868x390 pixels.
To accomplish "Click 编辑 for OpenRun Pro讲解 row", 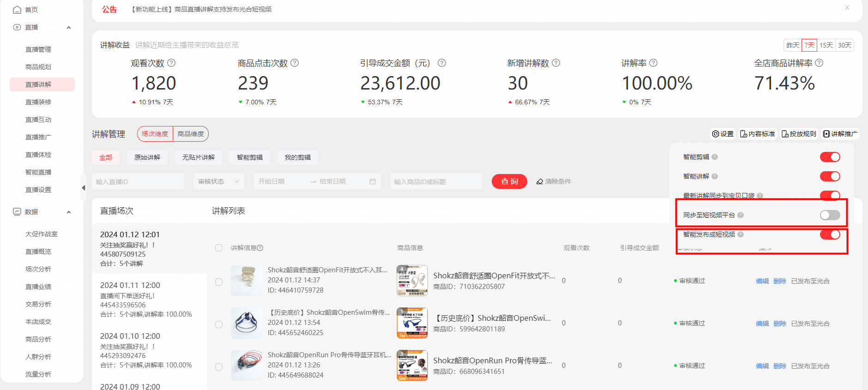I will coord(762,366).
